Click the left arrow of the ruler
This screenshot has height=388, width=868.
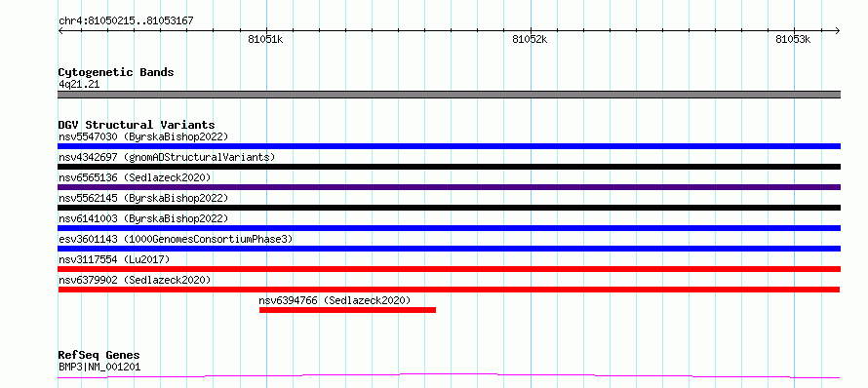(60, 30)
